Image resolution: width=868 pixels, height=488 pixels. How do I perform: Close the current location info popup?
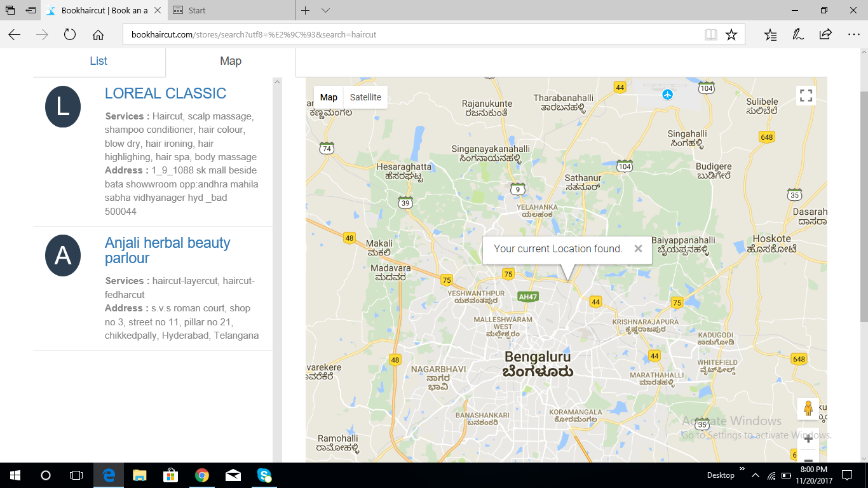click(x=638, y=248)
